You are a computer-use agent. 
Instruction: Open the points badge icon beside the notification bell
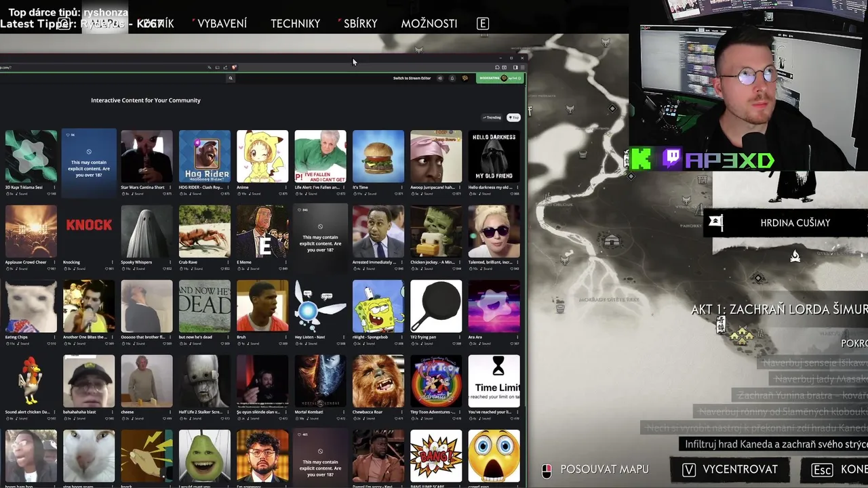[465, 78]
